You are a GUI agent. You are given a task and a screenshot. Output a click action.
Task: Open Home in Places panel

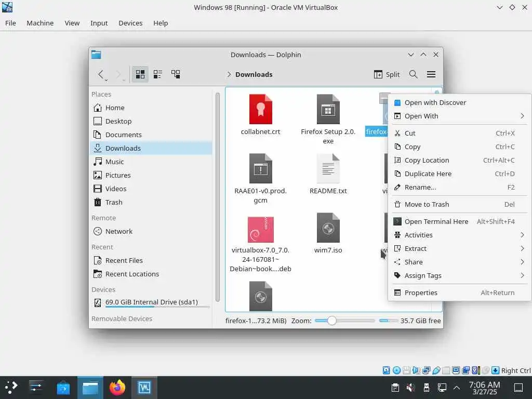click(x=151, y=108)
